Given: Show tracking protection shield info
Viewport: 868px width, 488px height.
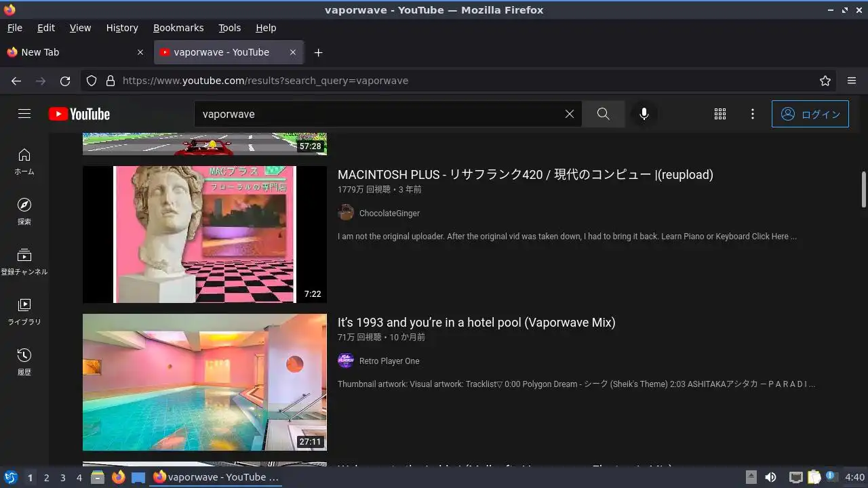Looking at the screenshot, I should tap(92, 81).
